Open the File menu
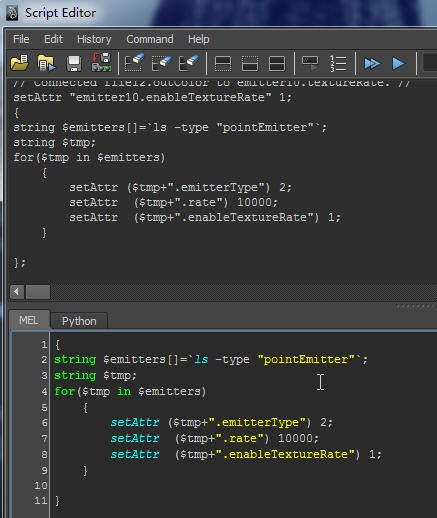The width and height of the screenshot is (437, 518). click(x=21, y=39)
